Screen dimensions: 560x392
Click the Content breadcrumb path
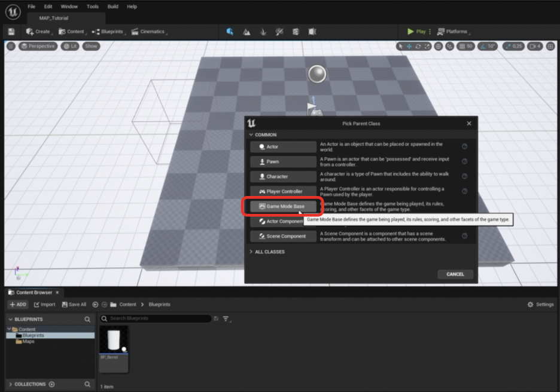[x=127, y=305]
